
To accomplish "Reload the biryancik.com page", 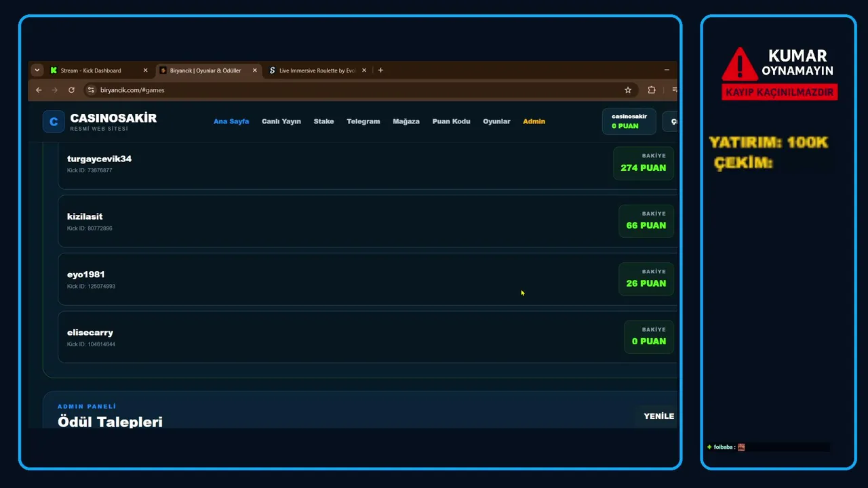I will coord(71,90).
